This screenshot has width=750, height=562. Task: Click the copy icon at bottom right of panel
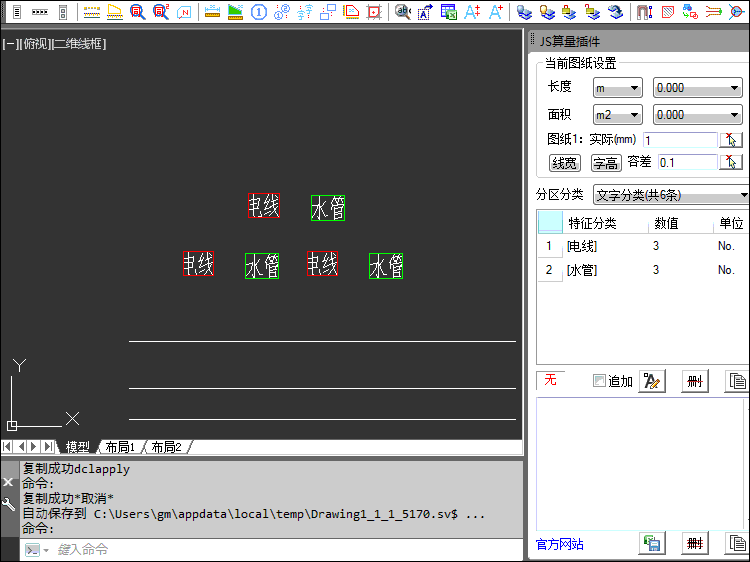click(x=737, y=544)
